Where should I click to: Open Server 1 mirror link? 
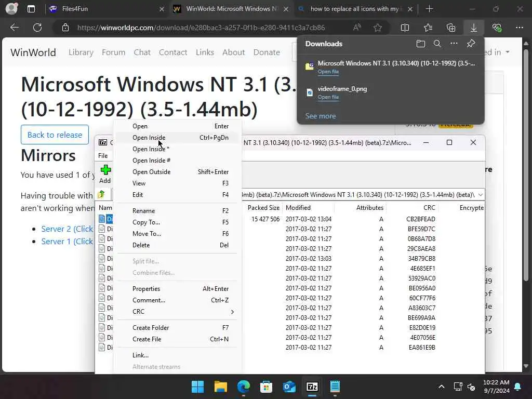click(67, 242)
